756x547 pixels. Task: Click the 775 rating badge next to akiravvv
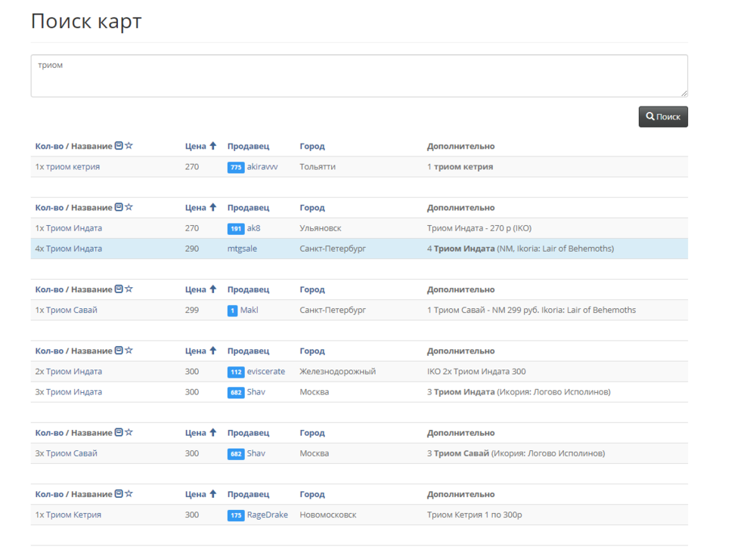(x=235, y=167)
